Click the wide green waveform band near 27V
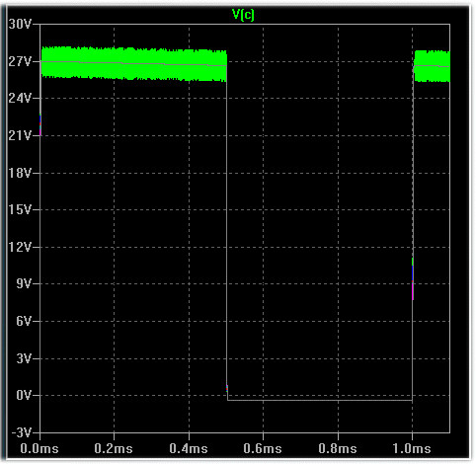This screenshot has height=464, width=476. tap(134, 63)
